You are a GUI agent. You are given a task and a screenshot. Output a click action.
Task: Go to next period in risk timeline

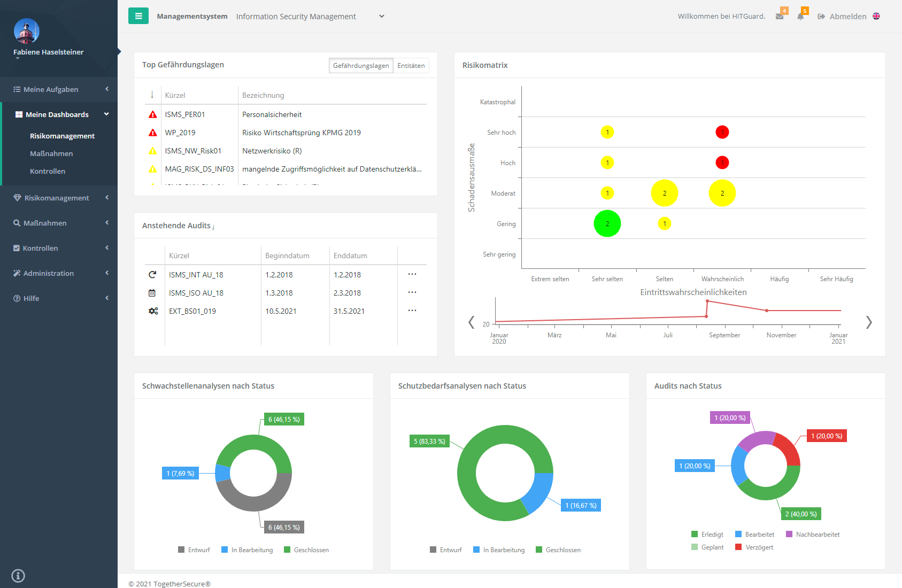(x=869, y=322)
